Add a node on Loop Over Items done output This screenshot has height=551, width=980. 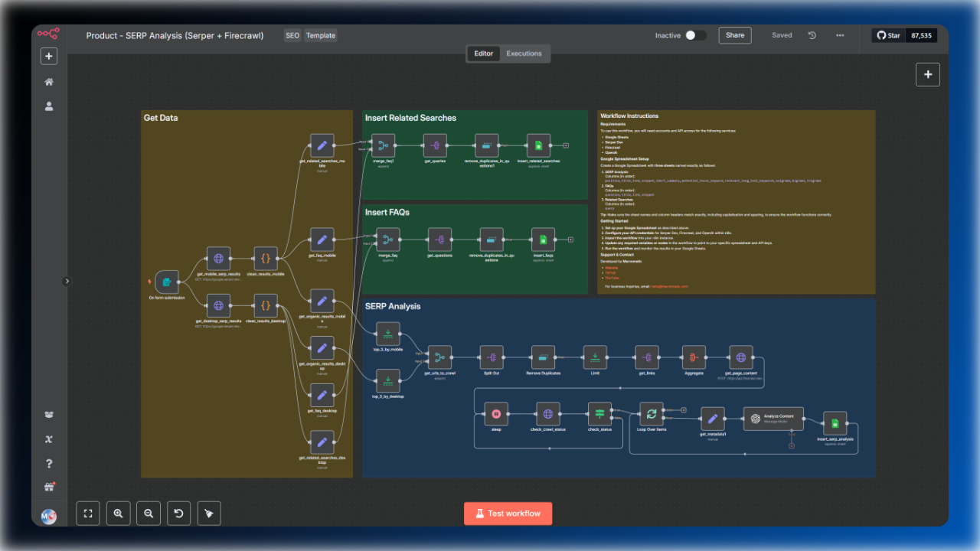point(684,410)
